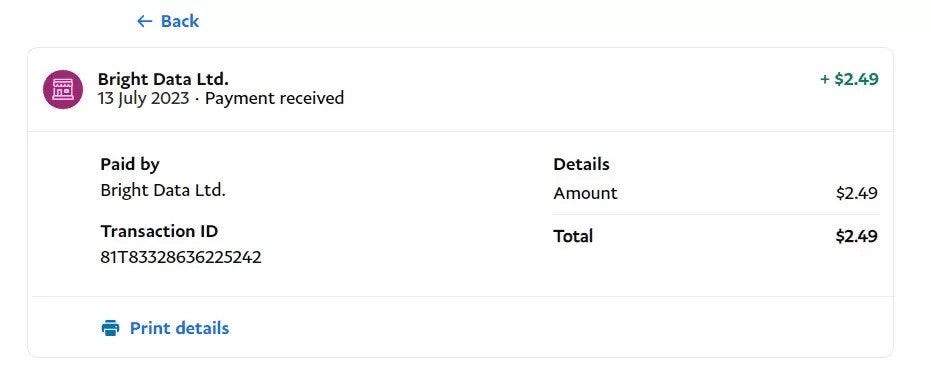
Task: Click the bold $2.49 total value
Action: pyautogui.click(x=857, y=236)
